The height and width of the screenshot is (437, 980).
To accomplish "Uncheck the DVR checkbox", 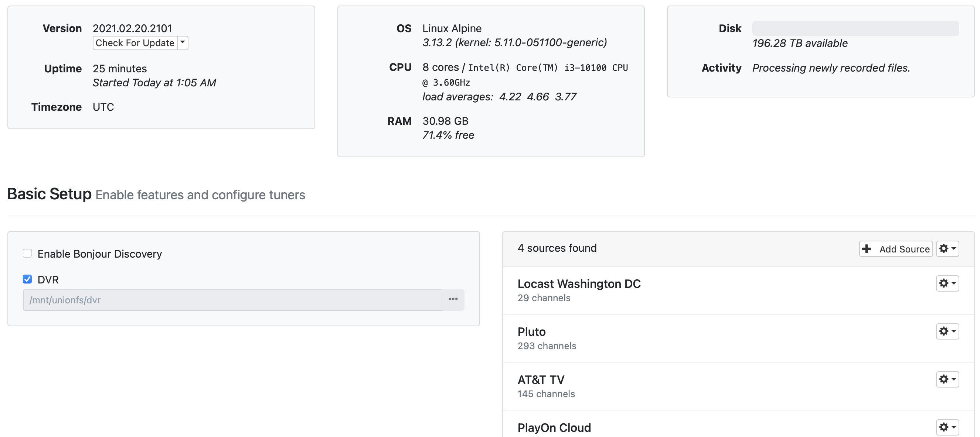I will pyautogui.click(x=27, y=279).
